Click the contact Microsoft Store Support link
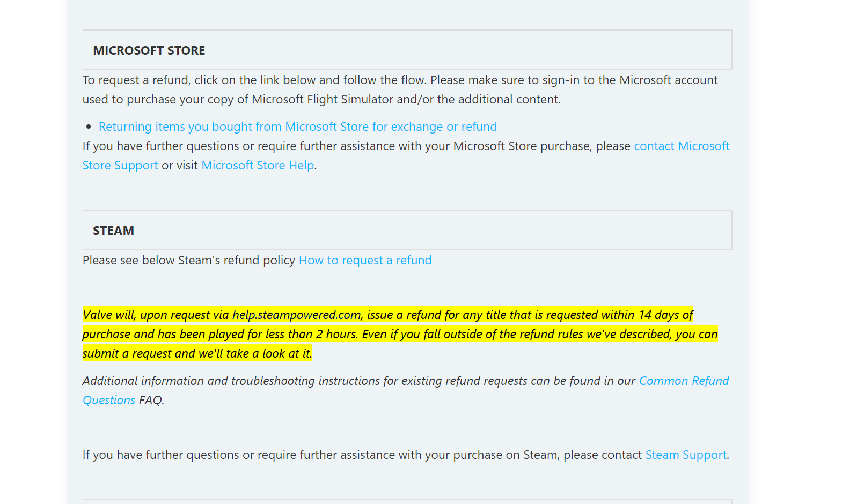 click(x=681, y=146)
